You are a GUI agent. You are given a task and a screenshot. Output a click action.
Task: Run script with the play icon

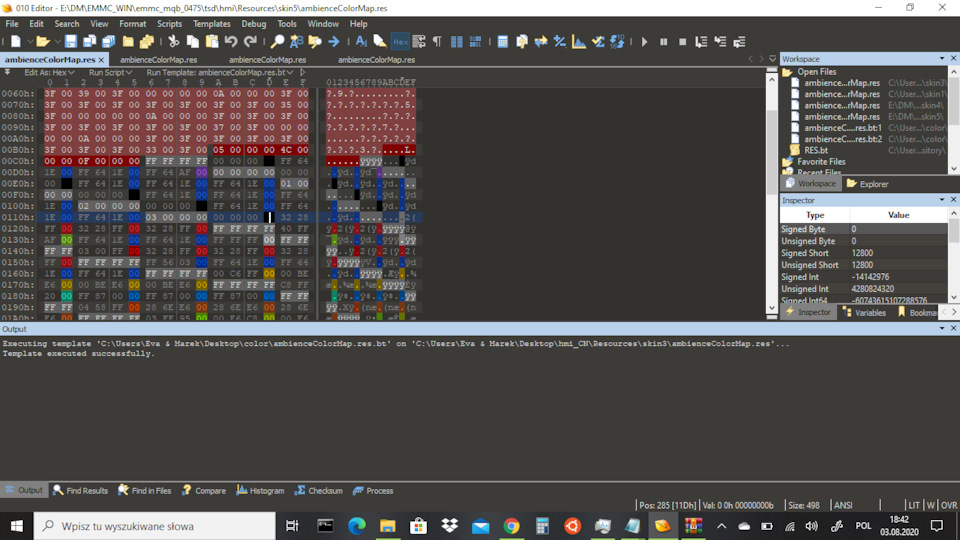click(644, 42)
